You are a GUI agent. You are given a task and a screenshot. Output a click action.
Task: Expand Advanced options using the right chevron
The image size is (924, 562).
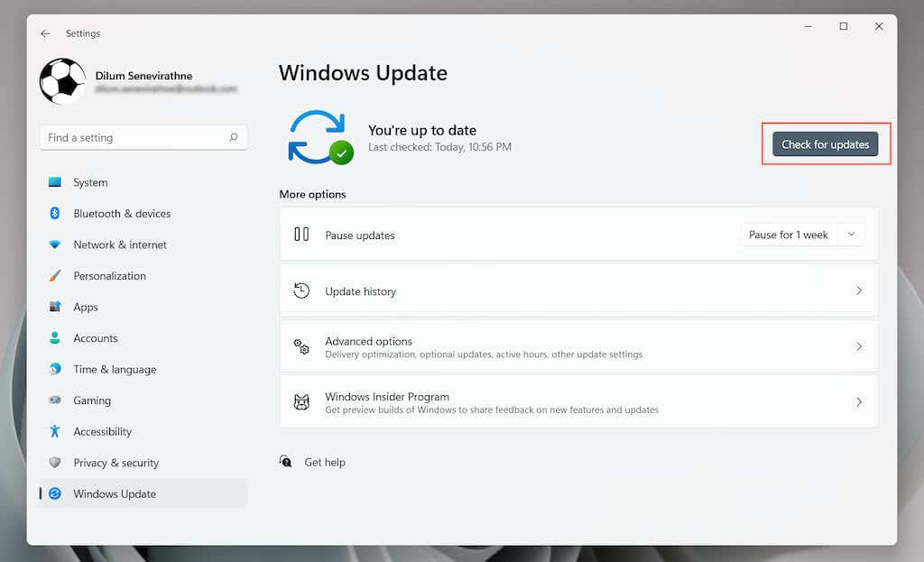859,346
